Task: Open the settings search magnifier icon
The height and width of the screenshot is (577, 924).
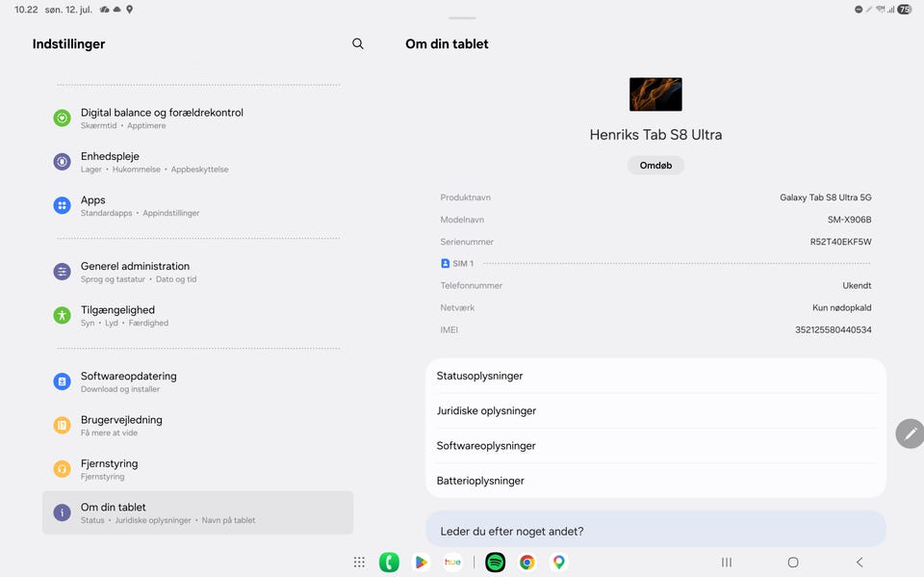Action: pyautogui.click(x=358, y=43)
